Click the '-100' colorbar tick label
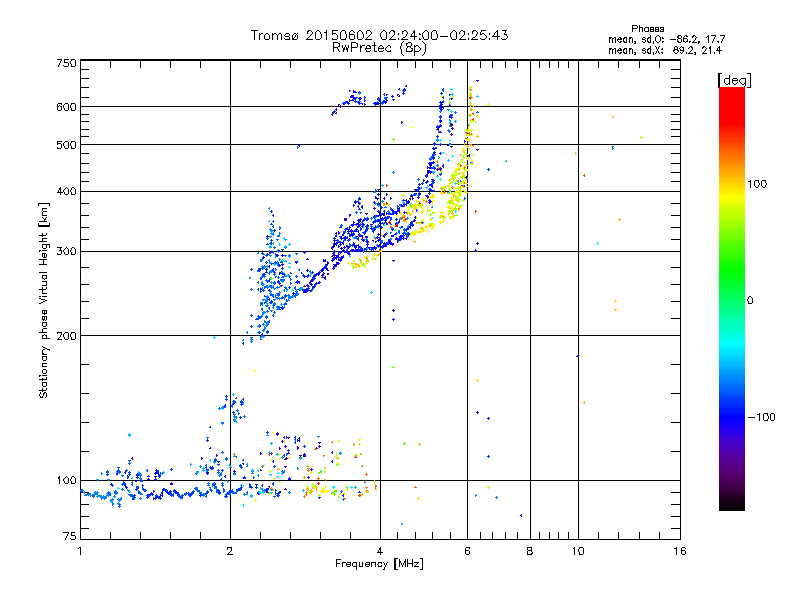Image resolution: width=800 pixels, height=600 pixels. [x=761, y=417]
